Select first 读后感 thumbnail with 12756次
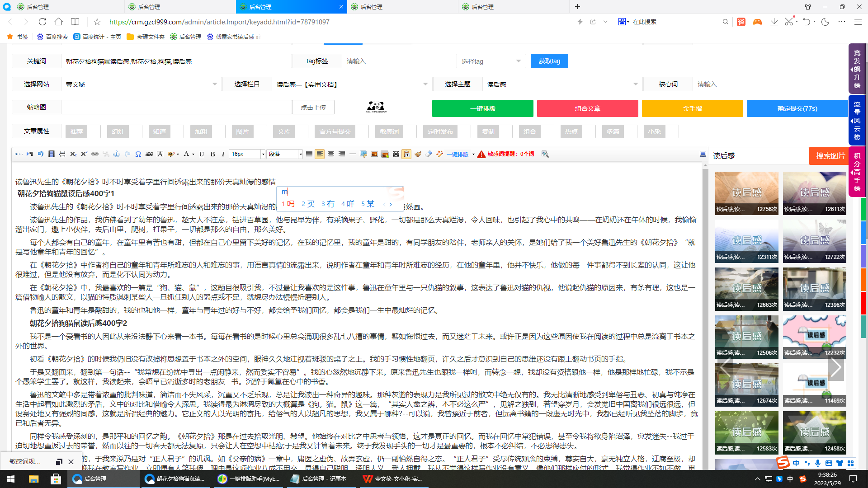This screenshot has height=488, width=868. pyautogui.click(x=746, y=193)
